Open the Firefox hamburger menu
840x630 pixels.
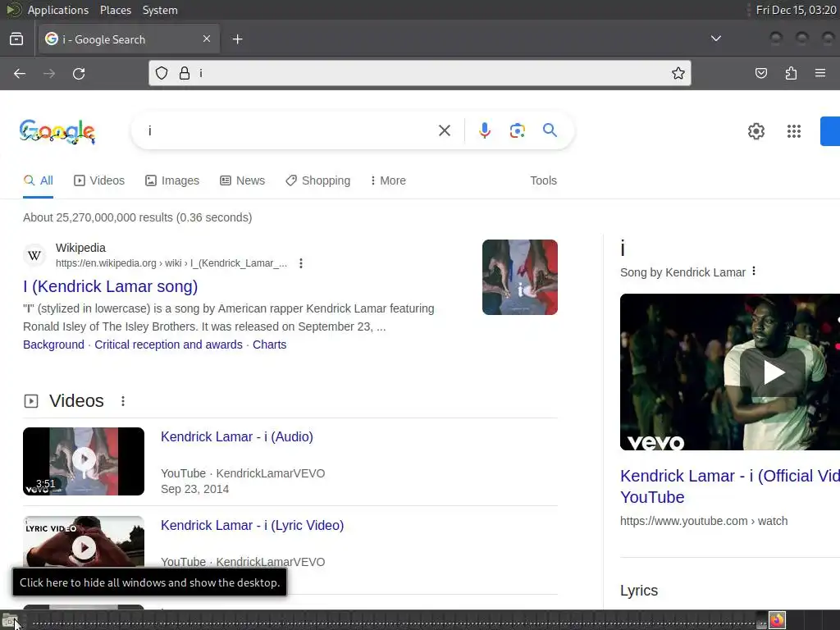tap(820, 73)
